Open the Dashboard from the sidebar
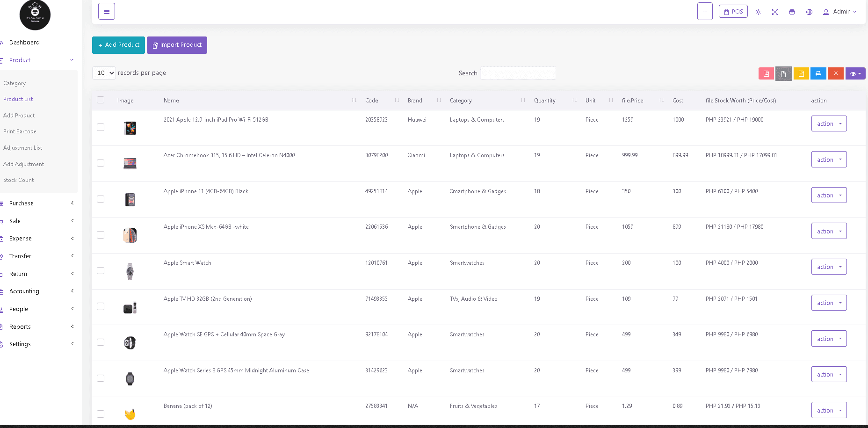Viewport: 868px width, 428px height. pos(24,43)
